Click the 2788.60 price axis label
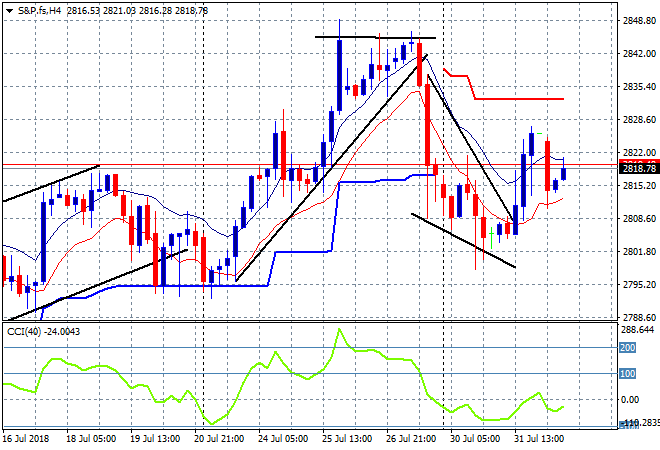The width and height of the screenshot is (660, 450). point(639,317)
